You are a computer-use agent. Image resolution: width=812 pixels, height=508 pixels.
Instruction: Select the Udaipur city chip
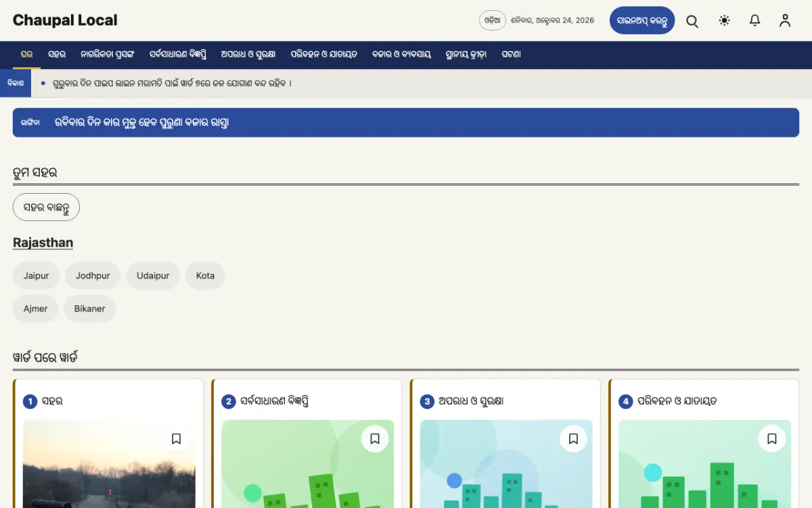[x=153, y=276]
